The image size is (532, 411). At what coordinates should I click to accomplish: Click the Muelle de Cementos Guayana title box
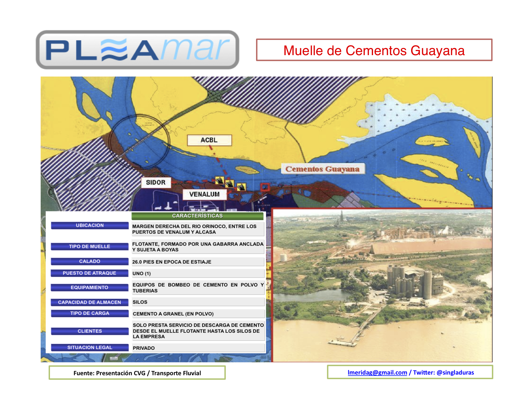tap(374, 50)
